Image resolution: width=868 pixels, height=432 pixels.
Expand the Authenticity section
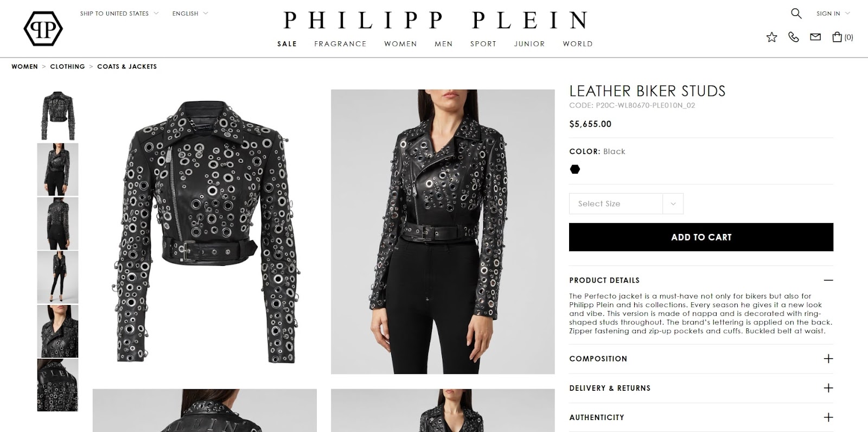click(x=828, y=417)
